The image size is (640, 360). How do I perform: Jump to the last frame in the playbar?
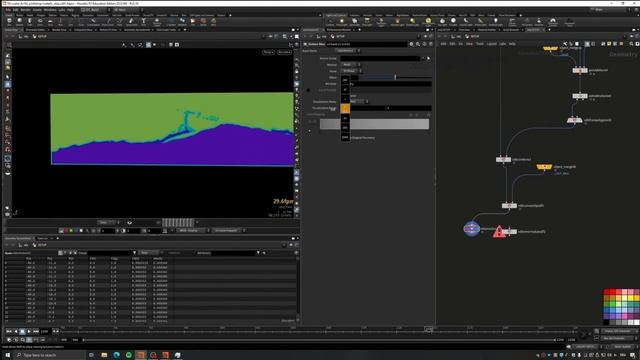tap(36, 331)
